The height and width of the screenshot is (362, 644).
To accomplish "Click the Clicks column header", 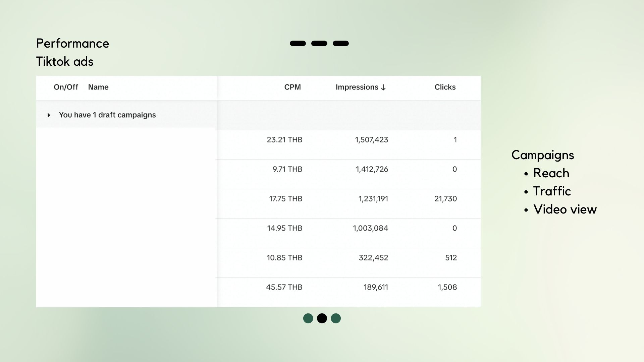I will [445, 87].
